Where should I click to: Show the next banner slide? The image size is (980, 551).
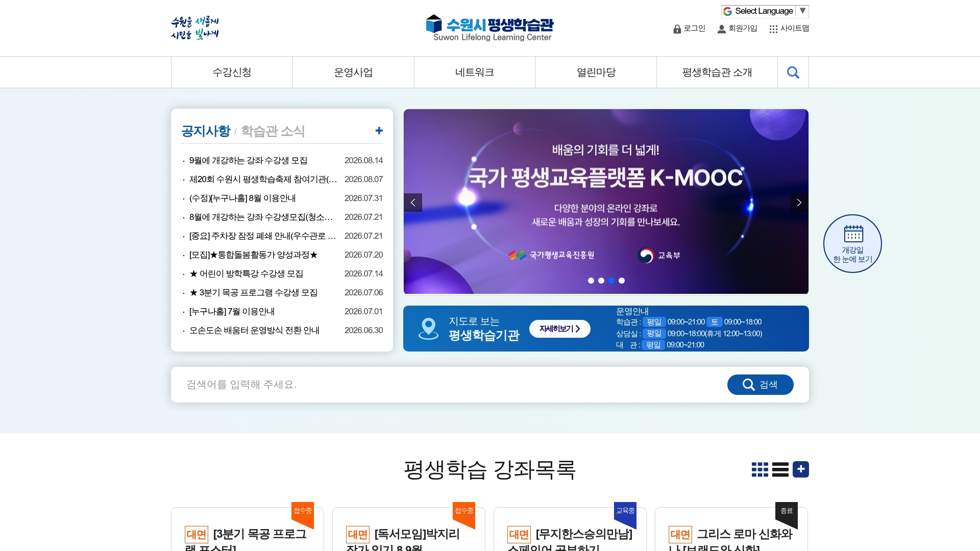pyautogui.click(x=799, y=203)
